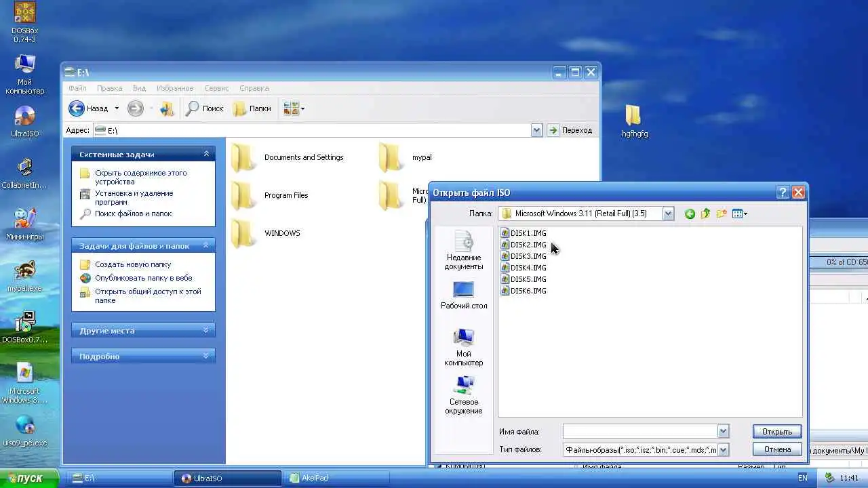Screen dimensions: 868x488
Task: Launch uiso9_pe.exe desktop icon
Action: 25,431
